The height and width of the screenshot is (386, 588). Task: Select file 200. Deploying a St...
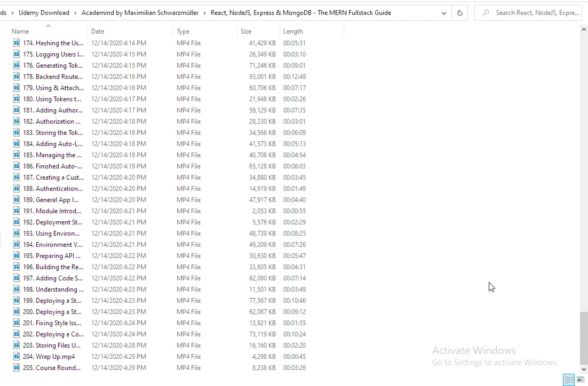click(52, 312)
